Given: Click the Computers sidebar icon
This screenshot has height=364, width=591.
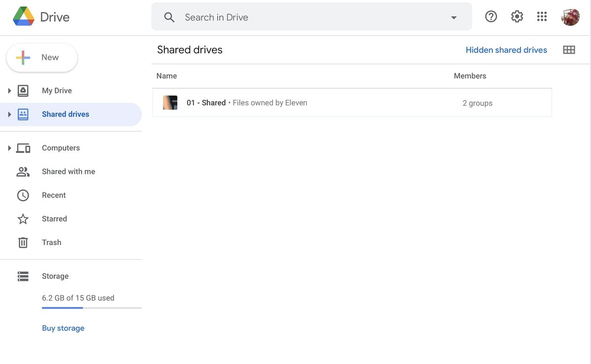Looking at the screenshot, I should (x=23, y=148).
